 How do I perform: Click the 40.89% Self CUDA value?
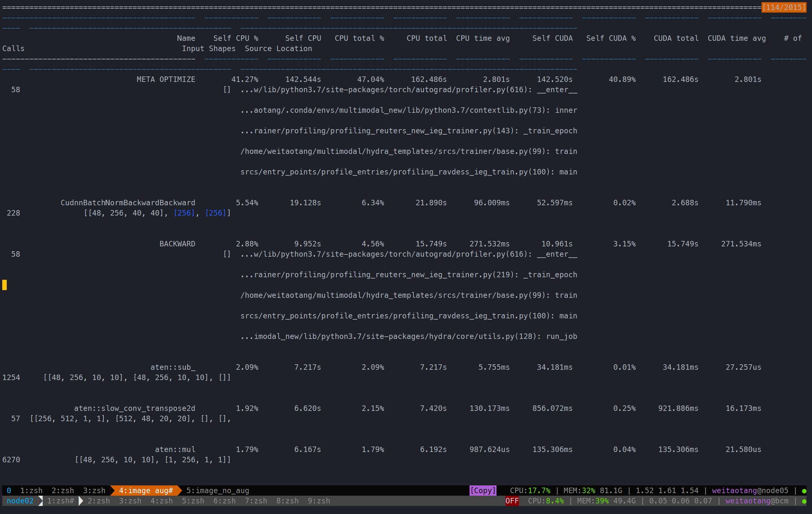click(622, 79)
